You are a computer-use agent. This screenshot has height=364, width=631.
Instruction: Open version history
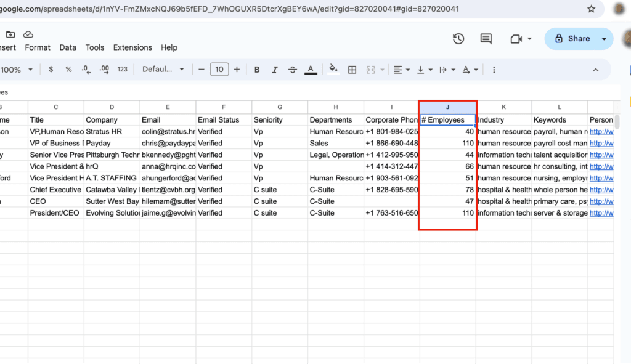[x=458, y=38]
